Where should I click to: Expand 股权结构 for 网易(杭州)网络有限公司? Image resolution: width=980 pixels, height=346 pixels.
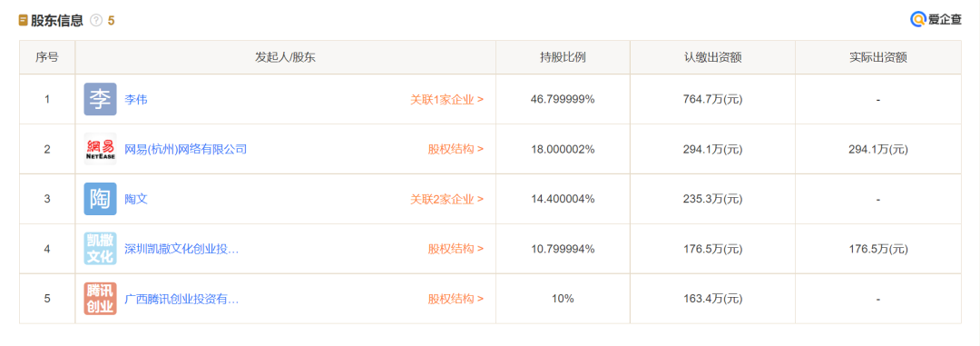point(456,149)
